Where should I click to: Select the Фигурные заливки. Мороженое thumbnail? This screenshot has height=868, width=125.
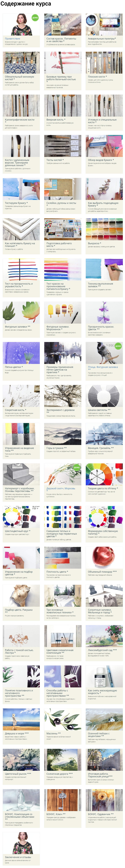pos(62,312)
